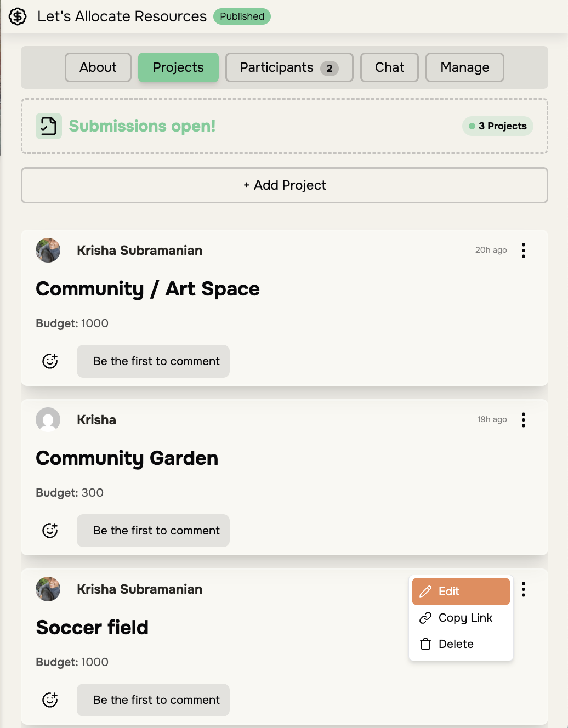568x728 pixels.
Task: Open the Manage tab
Action: point(464,67)
